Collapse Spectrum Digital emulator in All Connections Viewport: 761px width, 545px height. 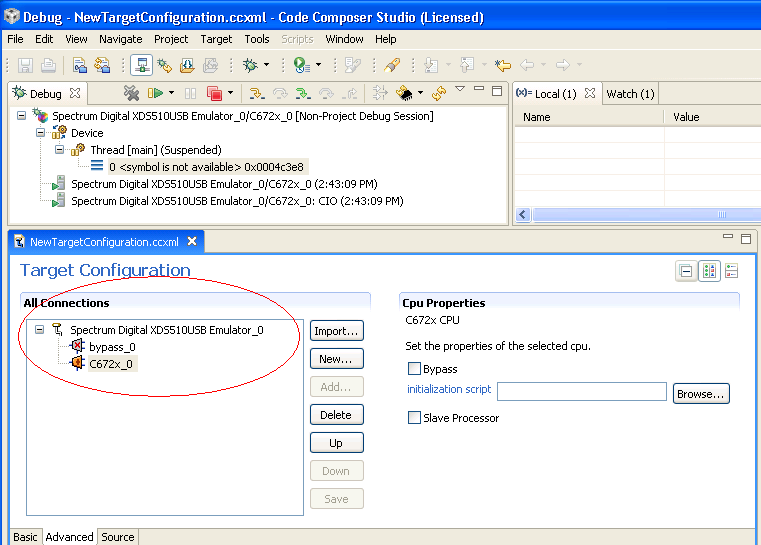coord(39,330)
